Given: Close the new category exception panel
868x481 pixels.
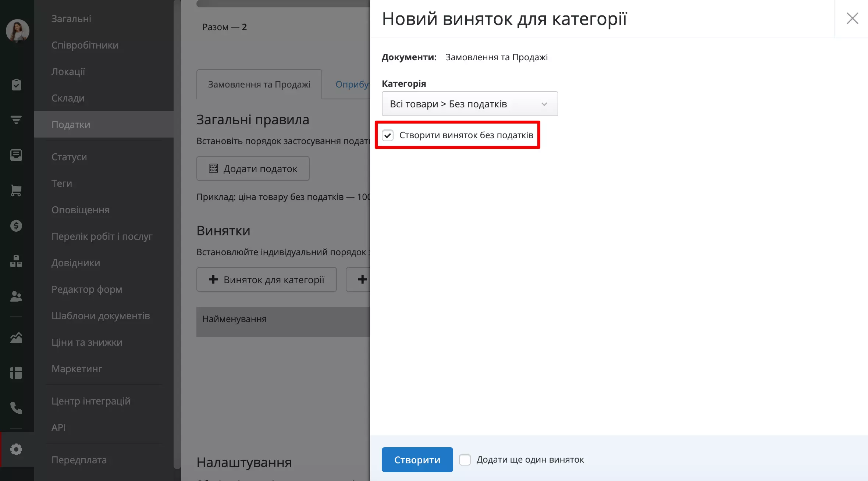Looking at the screenshot, I should click(x=852, y=18).
